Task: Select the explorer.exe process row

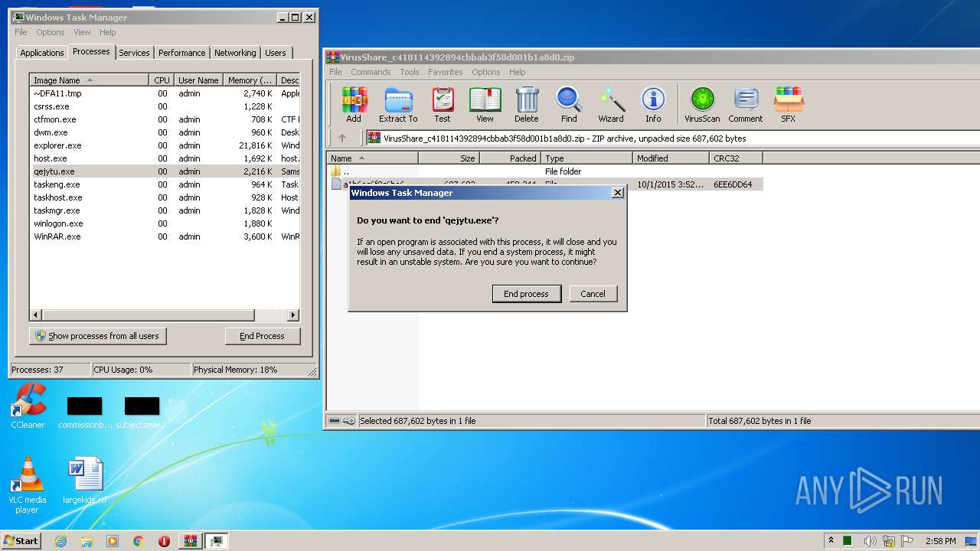Action: click(164, 145)
